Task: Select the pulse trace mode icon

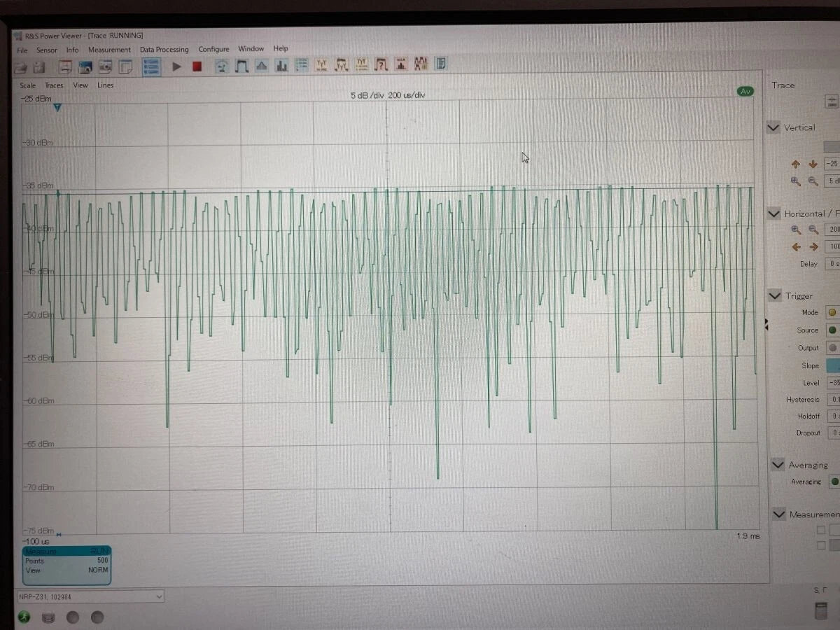Action: tap(241, 66)
